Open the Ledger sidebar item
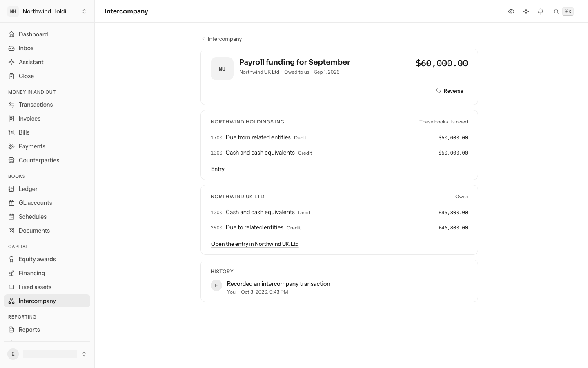This screenshot has width=588, height=368. point(47,189)
